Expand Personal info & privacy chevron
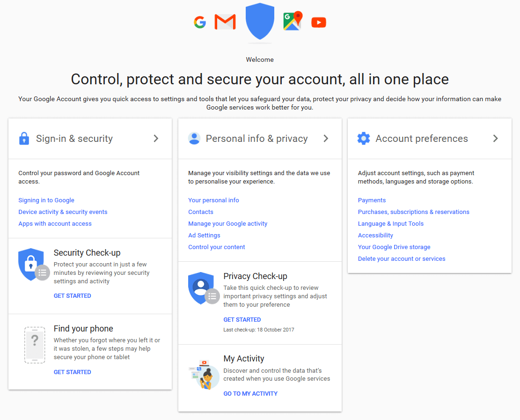 click(x=326, y=139)
